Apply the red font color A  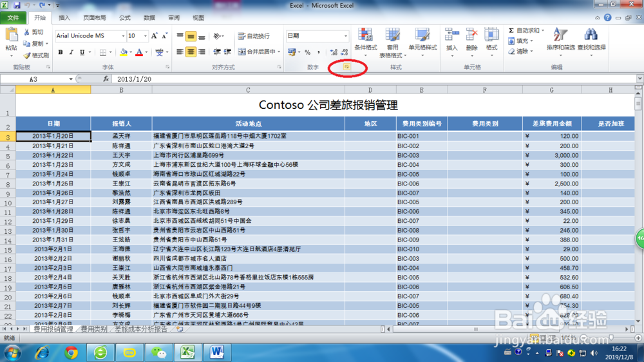(139, 52)
